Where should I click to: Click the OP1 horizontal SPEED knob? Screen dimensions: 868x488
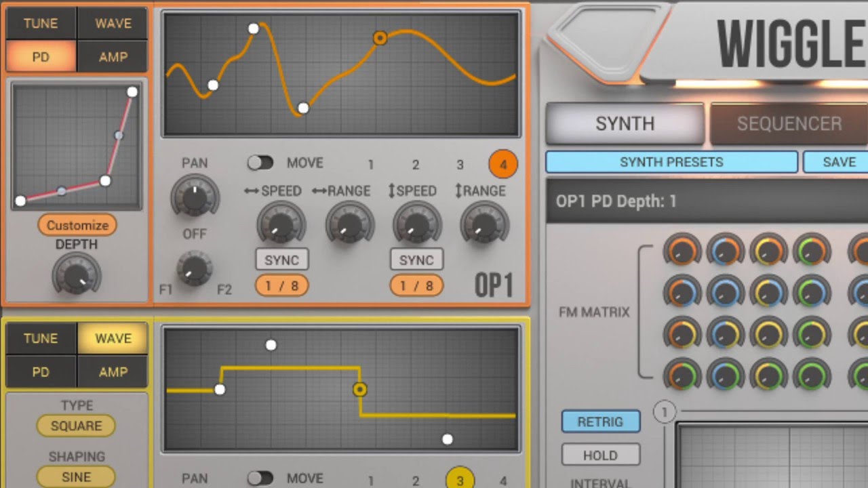[281, 224]
